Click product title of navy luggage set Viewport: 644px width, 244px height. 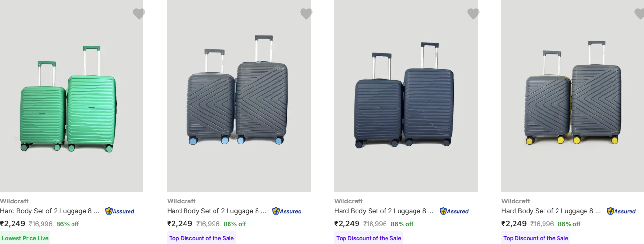384,211
